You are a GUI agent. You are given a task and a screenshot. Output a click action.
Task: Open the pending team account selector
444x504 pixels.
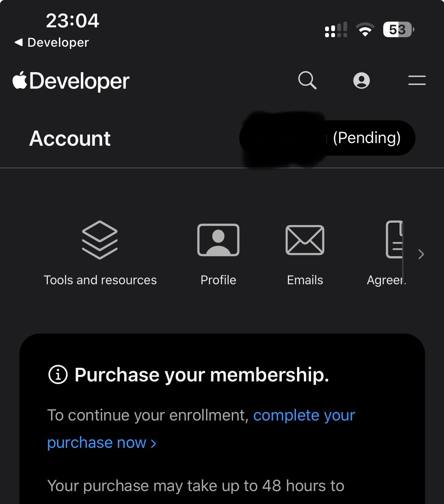tap(327, 138)
